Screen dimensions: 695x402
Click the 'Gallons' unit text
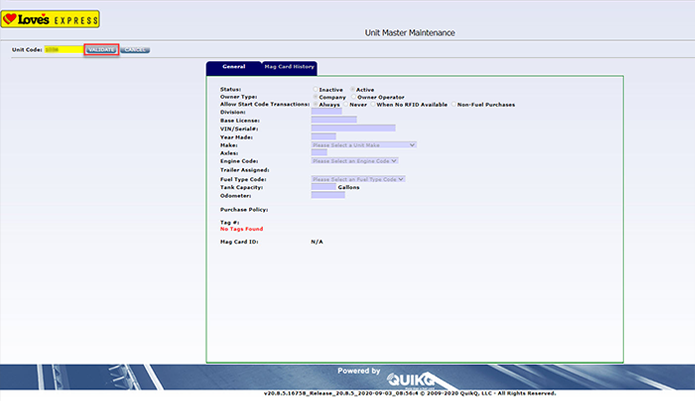[349, 187]
